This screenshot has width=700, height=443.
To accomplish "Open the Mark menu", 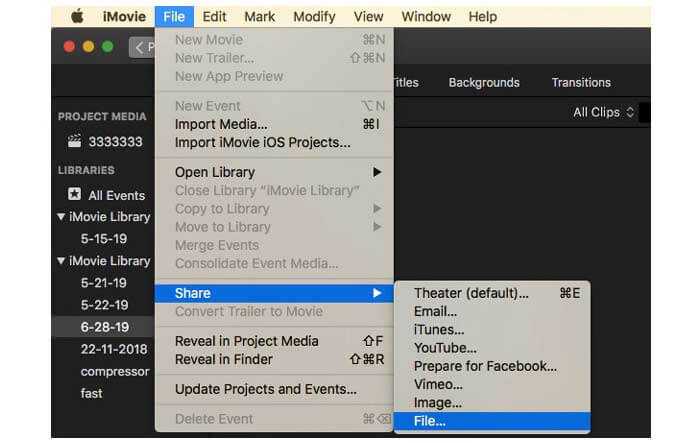I will [259, 17].
